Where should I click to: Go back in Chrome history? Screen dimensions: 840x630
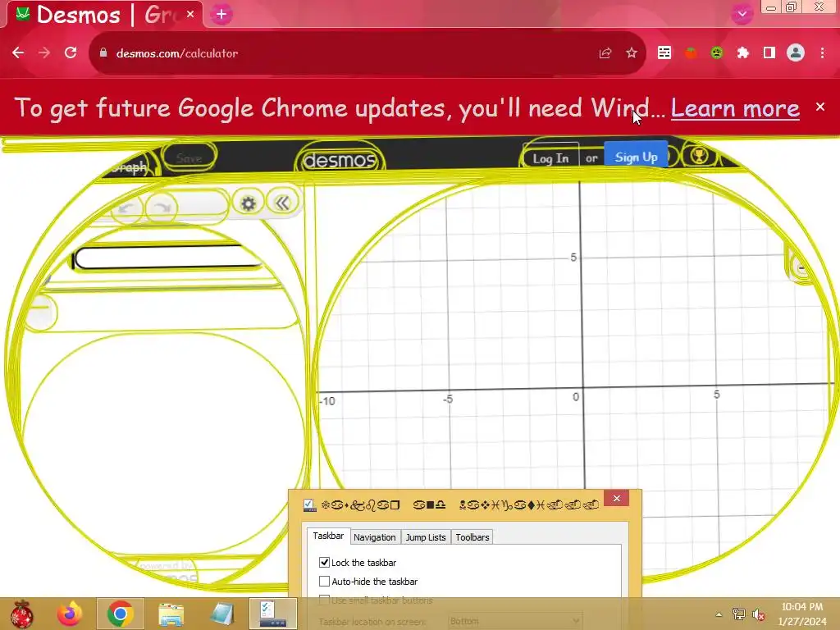coord(18,52)
